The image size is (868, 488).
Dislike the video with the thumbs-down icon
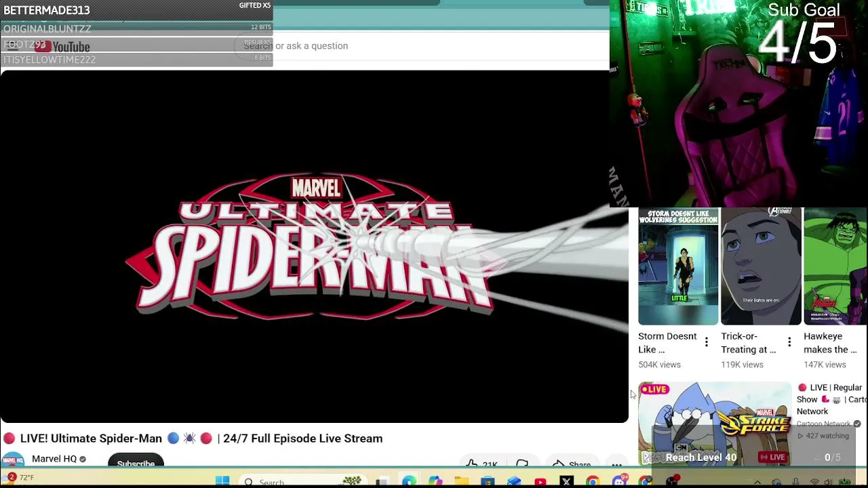pyautogui.click(x=521, y=464)
